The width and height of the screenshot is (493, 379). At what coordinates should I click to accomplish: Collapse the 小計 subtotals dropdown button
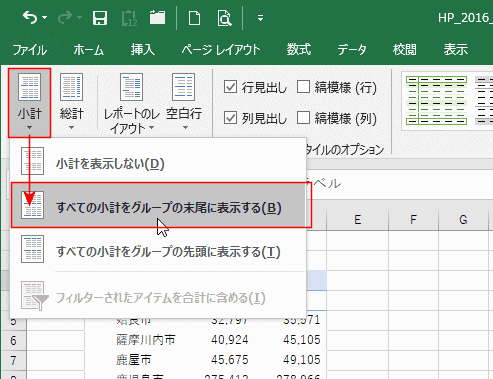(x=29, y=103)
